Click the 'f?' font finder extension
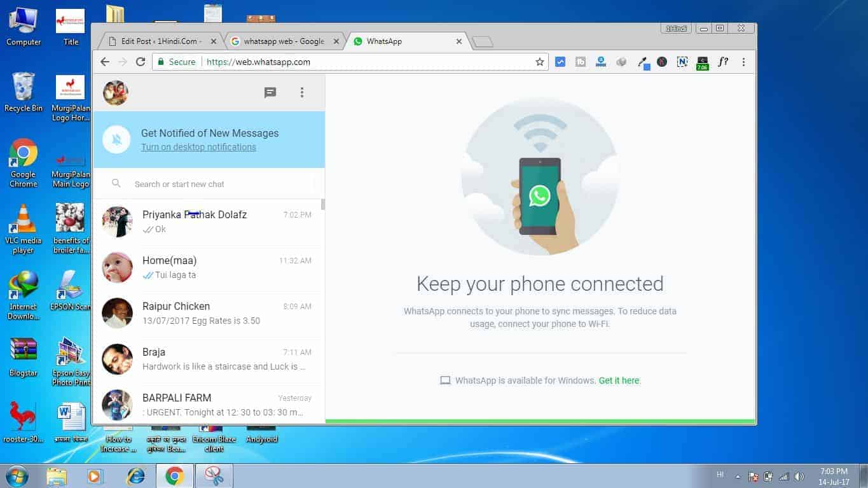 pos(723,62)
